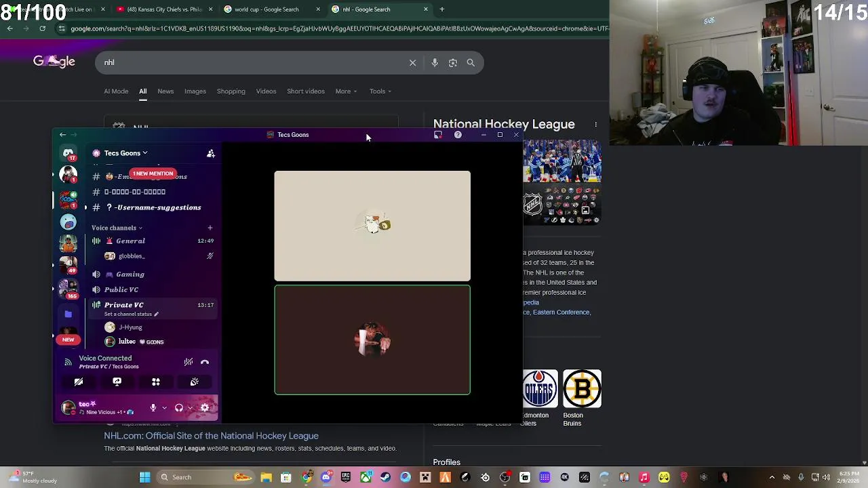Open Steam from the taskbar

386,477
